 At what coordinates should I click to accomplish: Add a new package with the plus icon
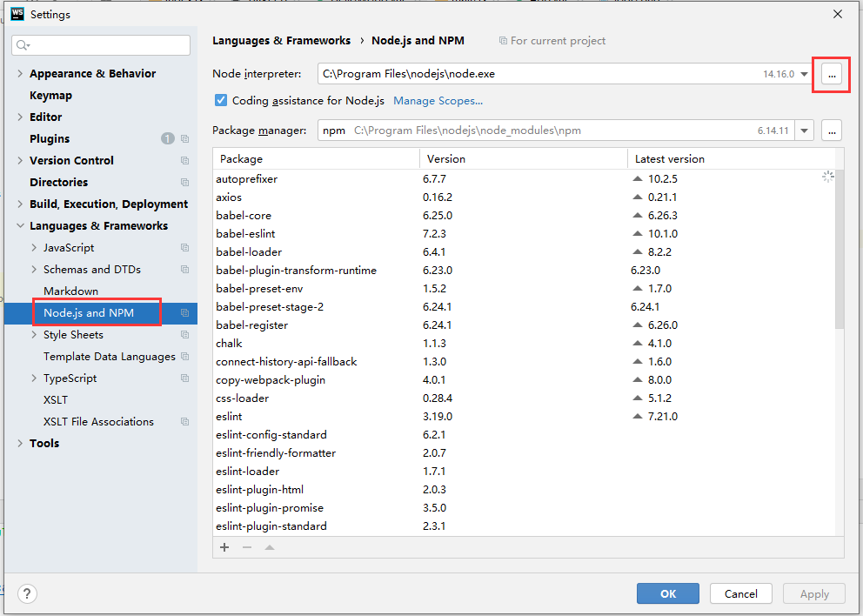pos(224,547)
